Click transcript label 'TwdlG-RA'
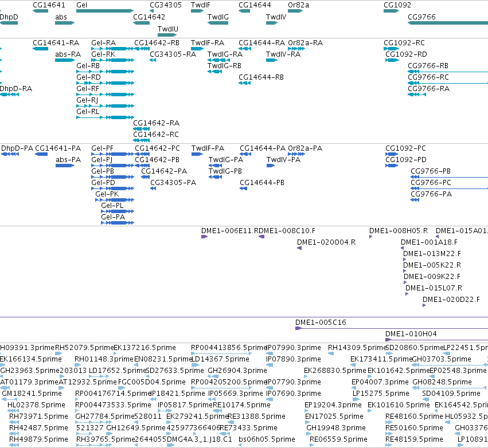This screenshot has height=448, width=488. click(225, 54)
